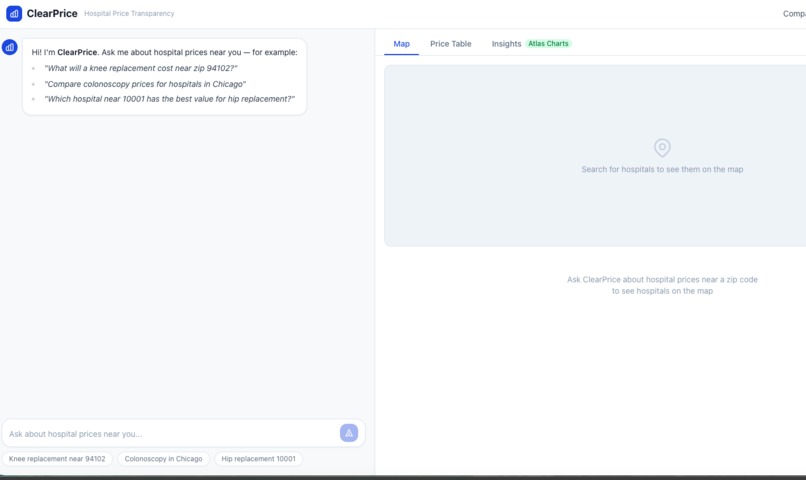
Task: Open the Insights tab
Action: tap(506, 44)
